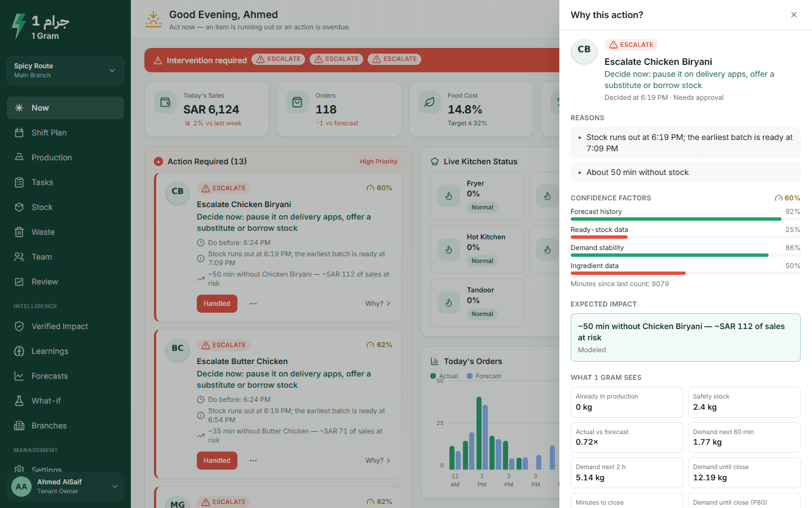Click the Fryer flame icon
Image resolution: width=812 pixels, height=508 pixels.
pyautogui.click(x=449, y=196)
